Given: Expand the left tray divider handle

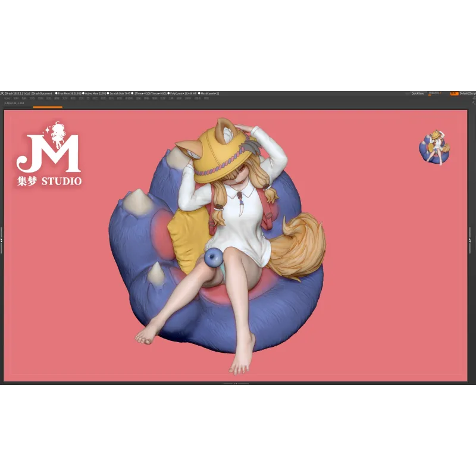Looking at the screenshot, I should click(x=1, y=240).
